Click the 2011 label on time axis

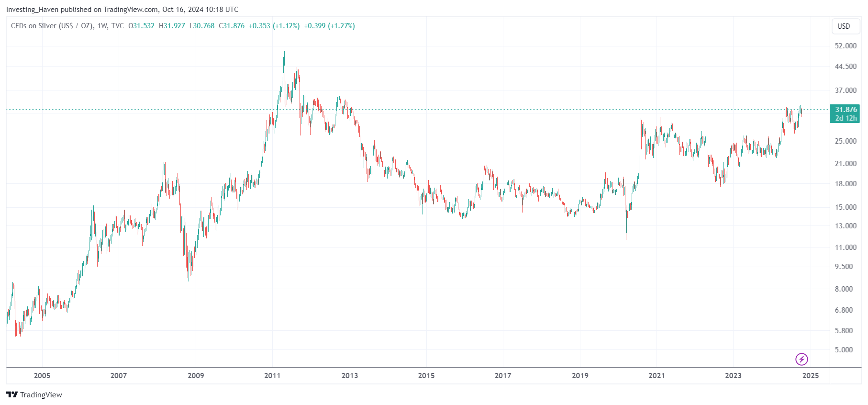[x=272, y=376]
